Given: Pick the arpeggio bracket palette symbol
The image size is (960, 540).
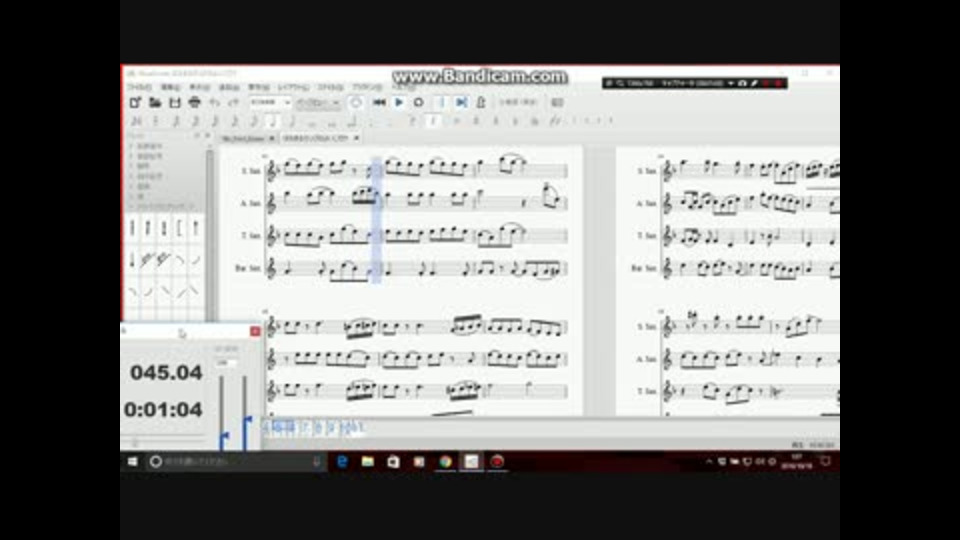Looking at the screenshot, I should click(180, 228).
